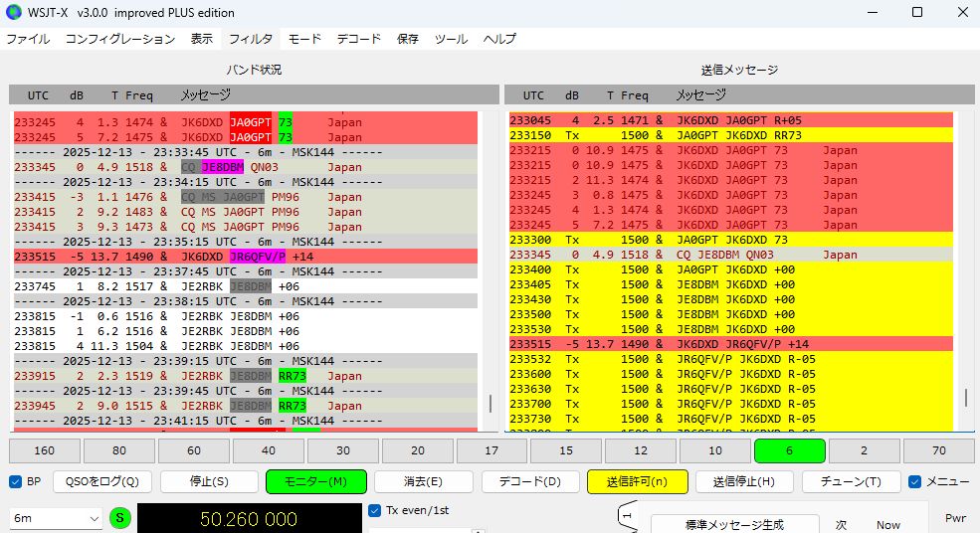The height and width of the screenshot is (533, 980).
Task: Select the Now tab
Action: 888,525
